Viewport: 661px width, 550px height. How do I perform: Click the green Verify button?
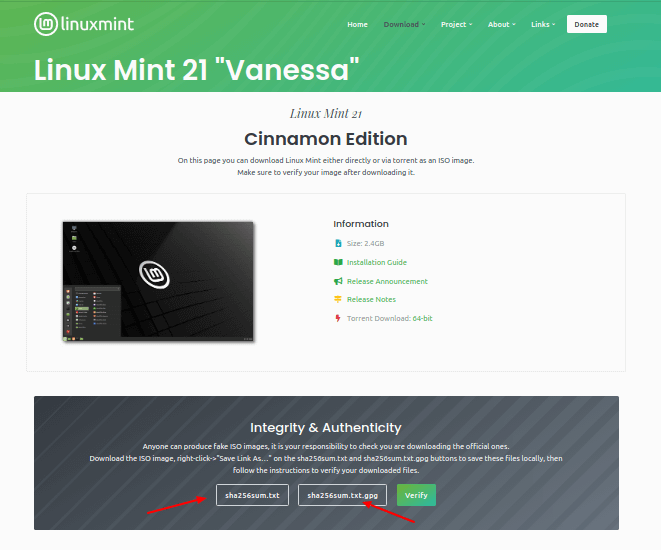click(416, 495)
